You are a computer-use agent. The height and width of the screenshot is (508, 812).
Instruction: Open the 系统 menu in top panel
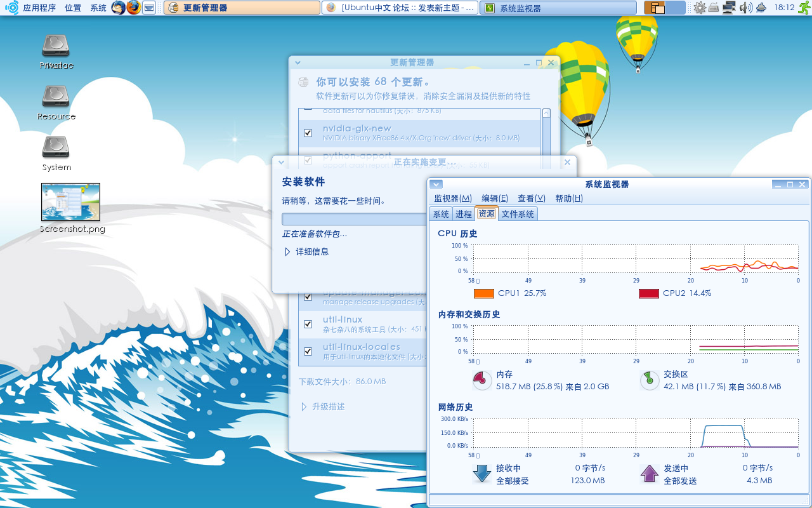pyautogui.click(x=98, y=8)
